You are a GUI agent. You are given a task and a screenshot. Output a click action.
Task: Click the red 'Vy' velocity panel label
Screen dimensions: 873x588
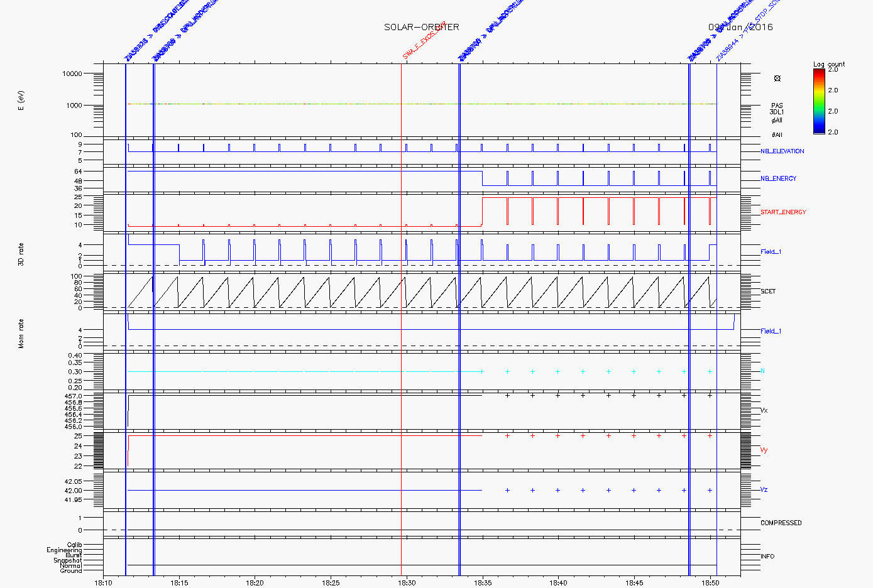(764, 450)
